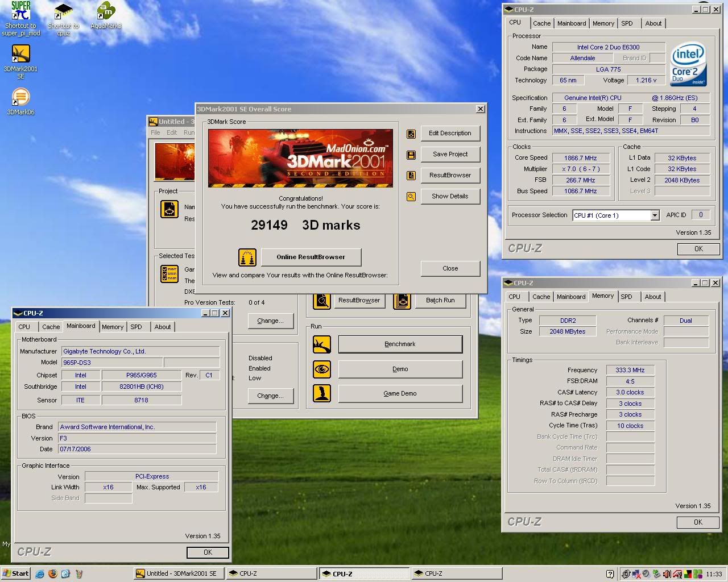Click the Benchmark button
Image resolution: width=728 pixels, height=582 pixels.
click(400, 344)
